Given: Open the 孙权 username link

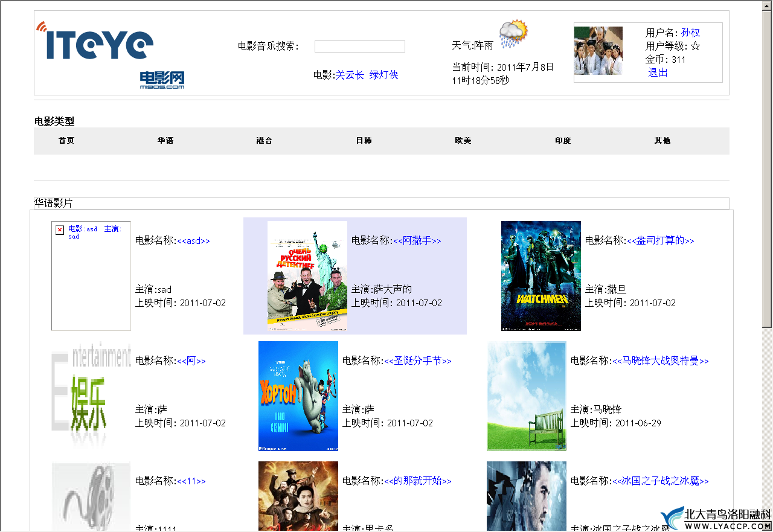Looking at the screenshot, I should (x=690, y=33).
